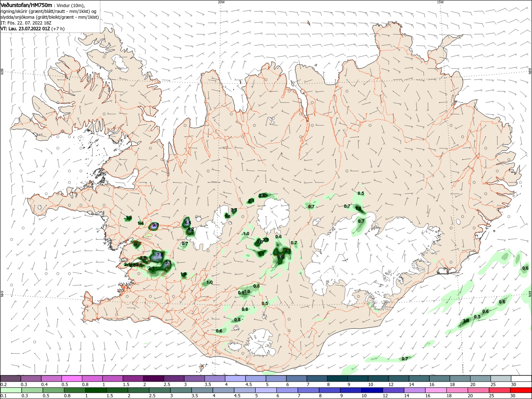
Task: Click the dark mauve 0.2 swatch in top legend row
Action: click(10, 378)
